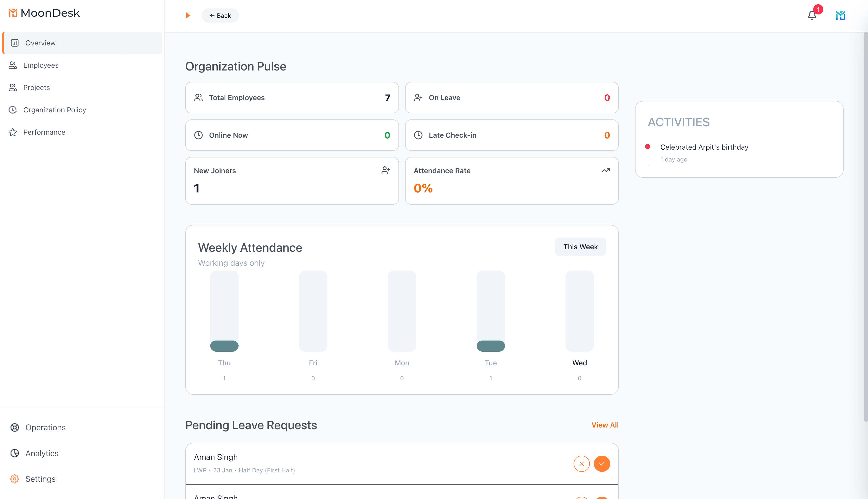
Task: Click the Operations lifebuoy icon
Action: (x=14, y=427)
